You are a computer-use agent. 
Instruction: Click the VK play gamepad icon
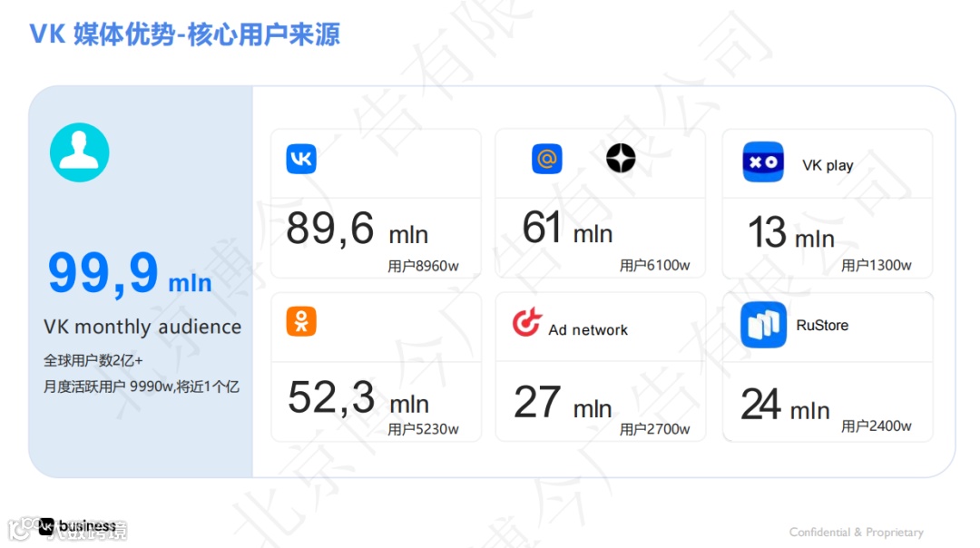point(763,161)
